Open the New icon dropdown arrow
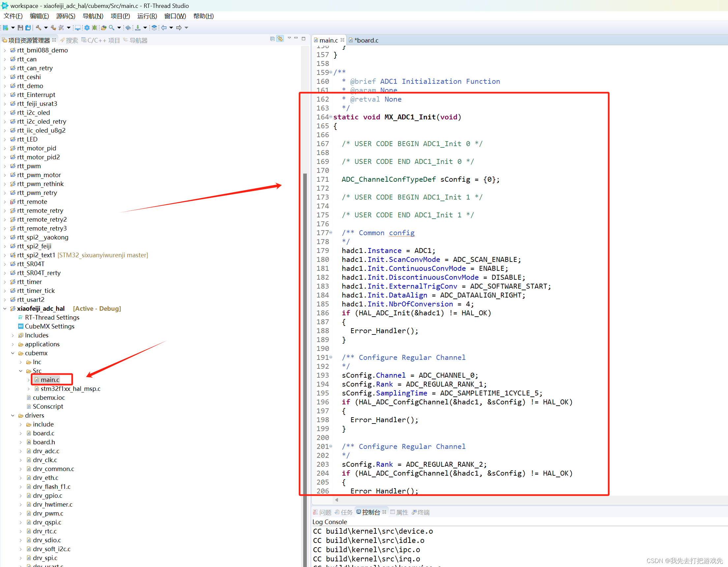The height and width of the screenshot is (567, 728). coord(13,28)
